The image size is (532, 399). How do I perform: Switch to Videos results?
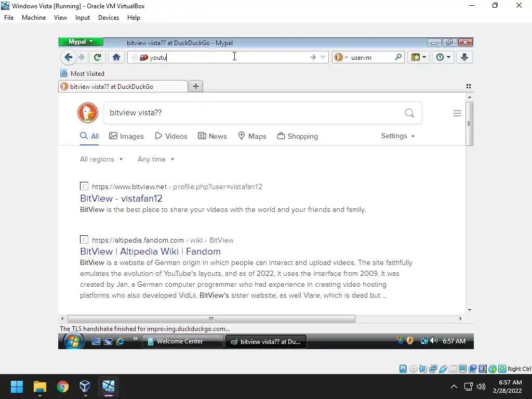171,136
